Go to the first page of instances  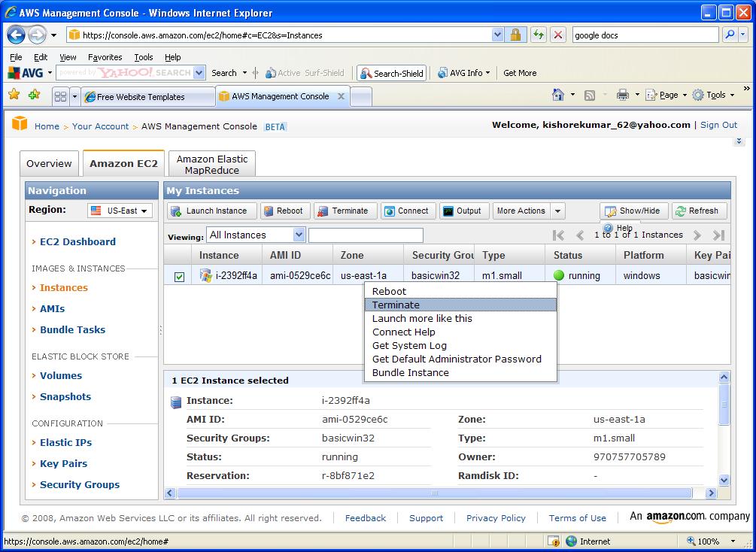[558, 235]
